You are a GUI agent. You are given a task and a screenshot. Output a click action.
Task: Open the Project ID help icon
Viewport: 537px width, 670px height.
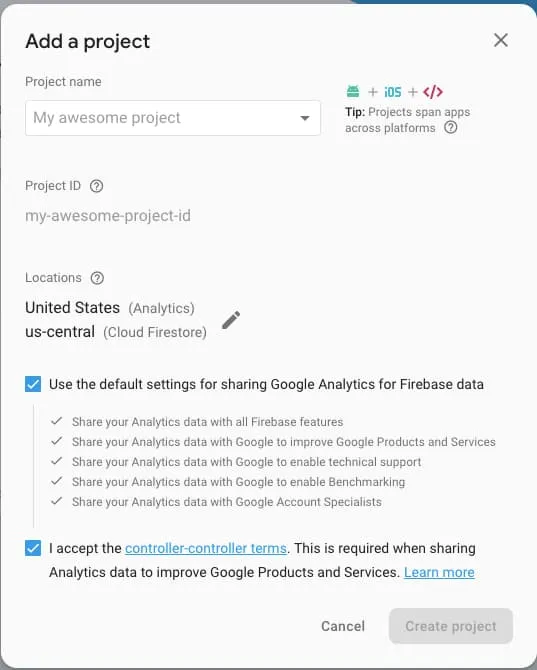click(x=97, y=186)
